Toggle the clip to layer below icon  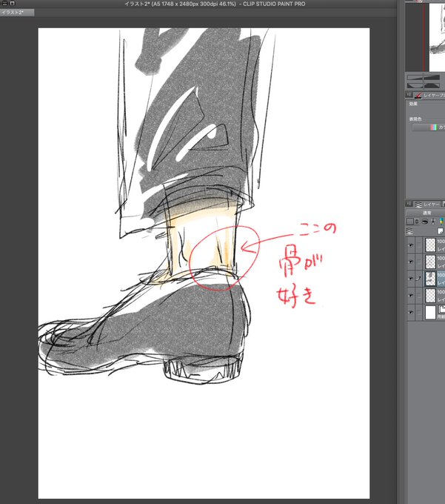[x=424, y=222]
